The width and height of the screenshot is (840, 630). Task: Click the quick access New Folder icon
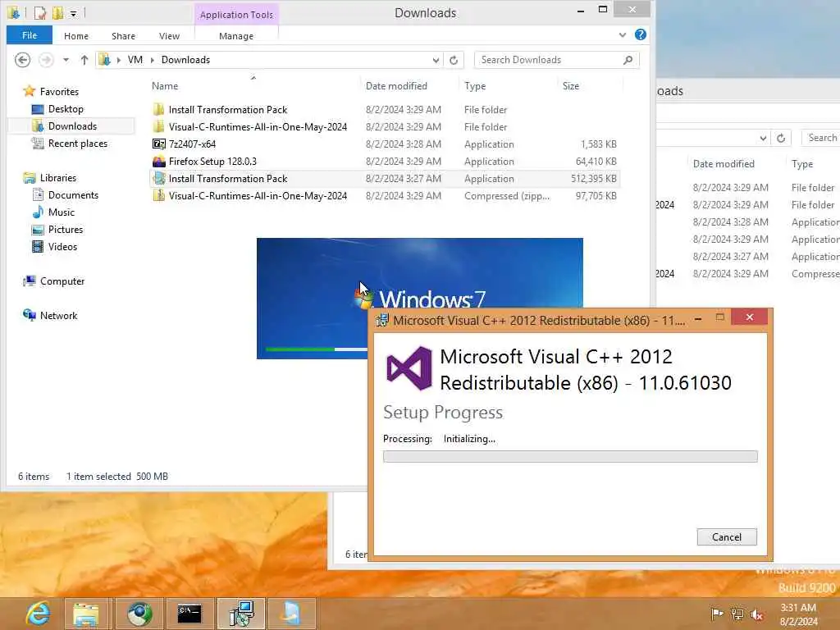click(x=58, y=13)
